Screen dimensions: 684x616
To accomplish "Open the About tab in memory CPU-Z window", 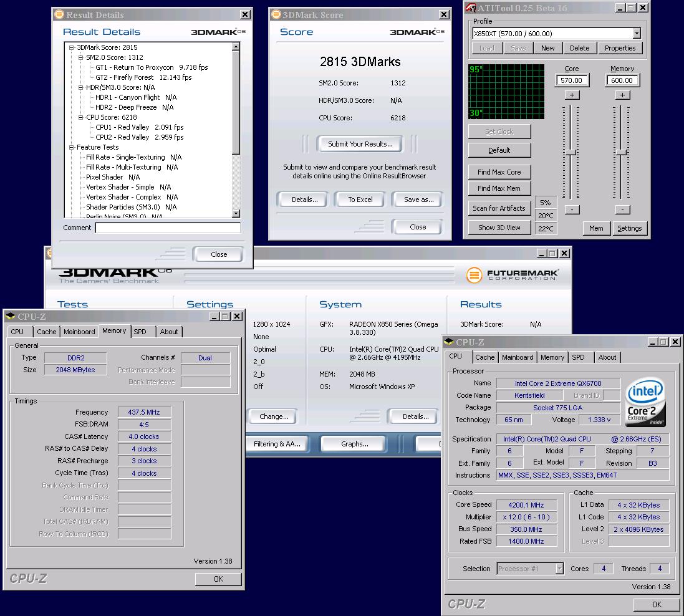I will coord(169,332).
